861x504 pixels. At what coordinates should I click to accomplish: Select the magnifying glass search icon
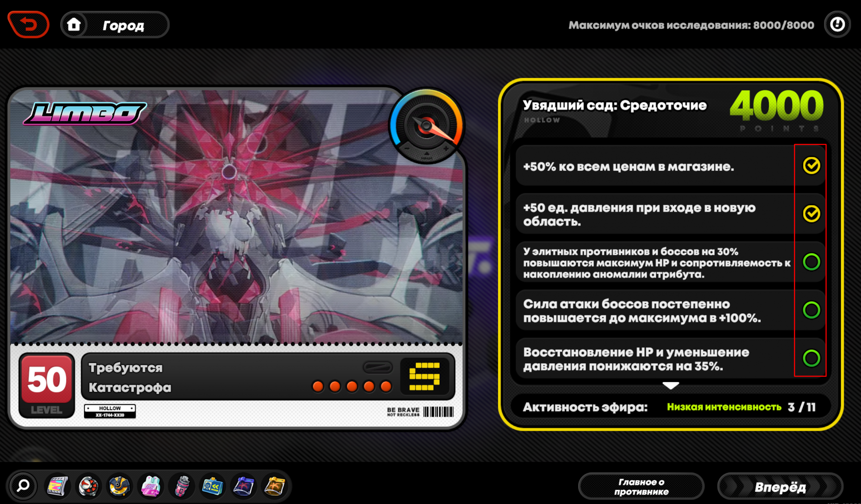point(22,486)
